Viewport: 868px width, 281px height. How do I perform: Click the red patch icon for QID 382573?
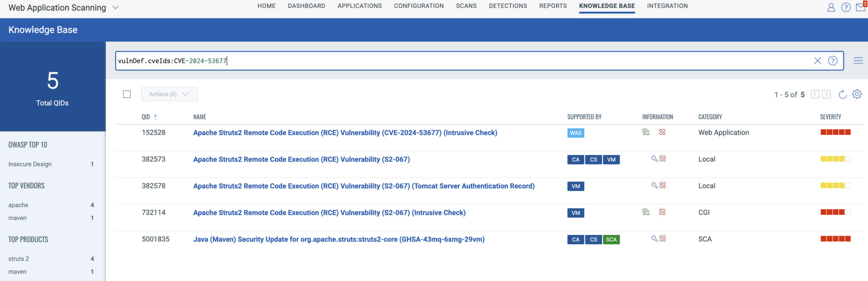coord(663,159)
